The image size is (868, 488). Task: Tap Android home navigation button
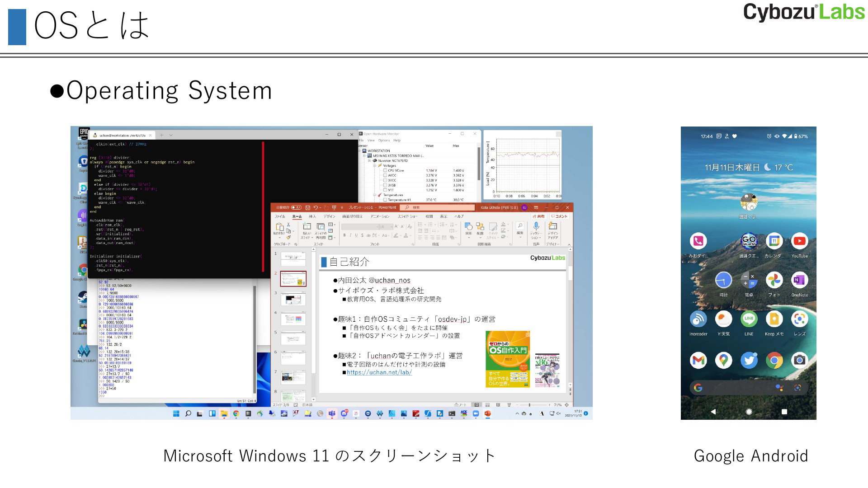(749, 412)
